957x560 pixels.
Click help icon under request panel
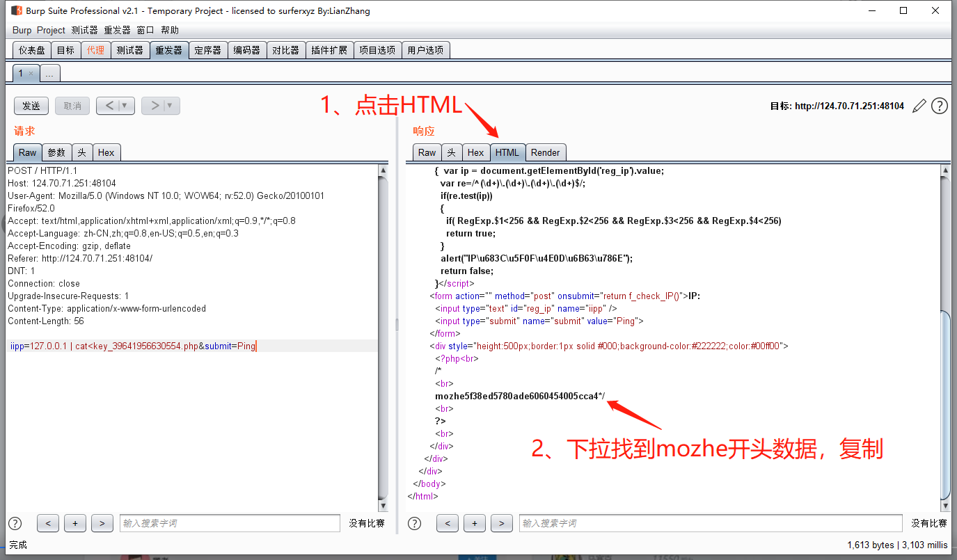(x=15, y=523)
